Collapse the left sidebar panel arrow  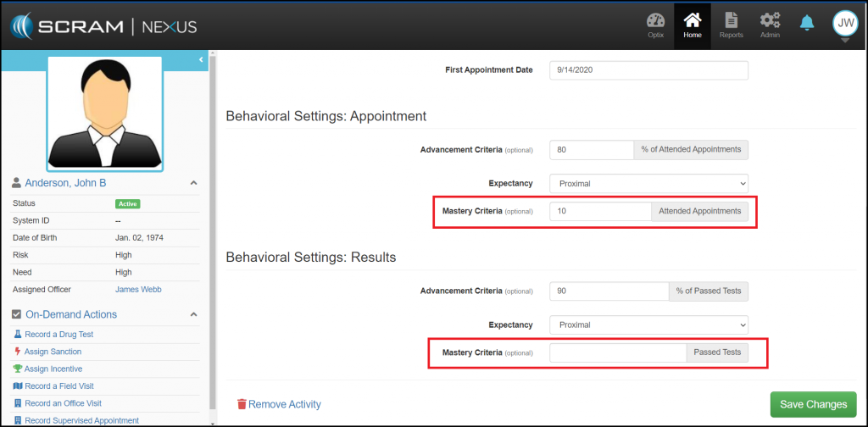201,60
